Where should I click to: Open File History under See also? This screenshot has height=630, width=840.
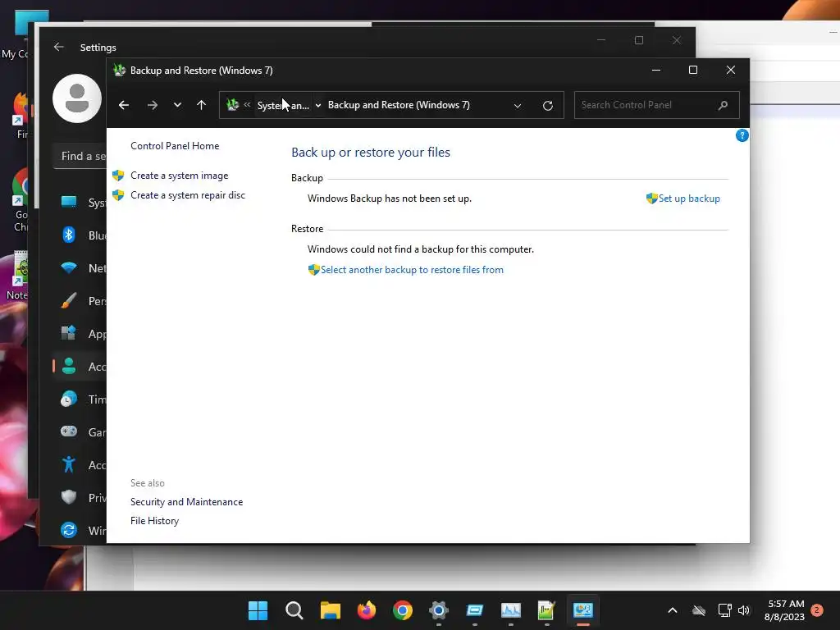(154, 521)
